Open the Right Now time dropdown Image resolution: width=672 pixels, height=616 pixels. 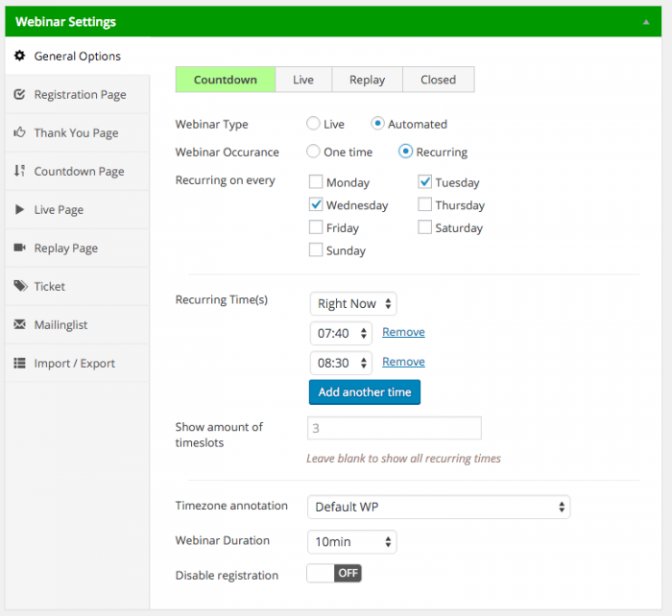pyautogui.click(x=353, y=304)
